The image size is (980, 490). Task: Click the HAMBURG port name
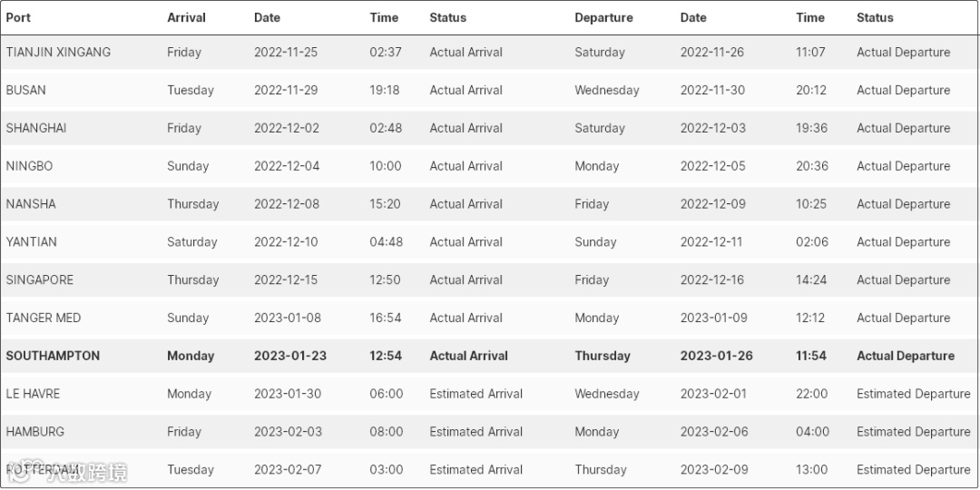(x=35, y=433)
